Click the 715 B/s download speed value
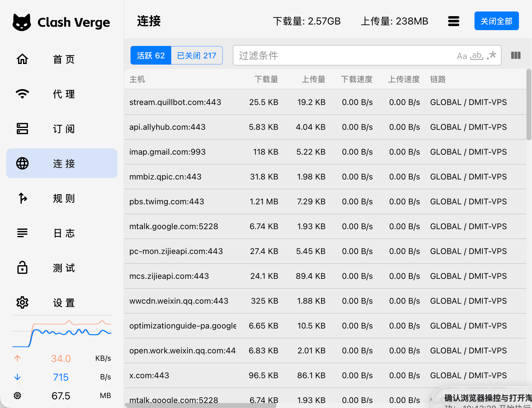Screen dimensions: 532x408 61,377
